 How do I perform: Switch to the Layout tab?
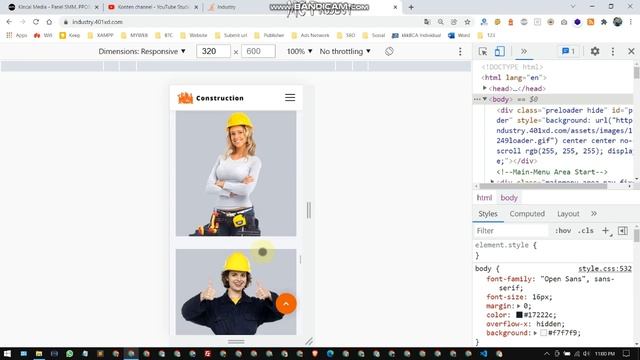[x=568, y=214]
